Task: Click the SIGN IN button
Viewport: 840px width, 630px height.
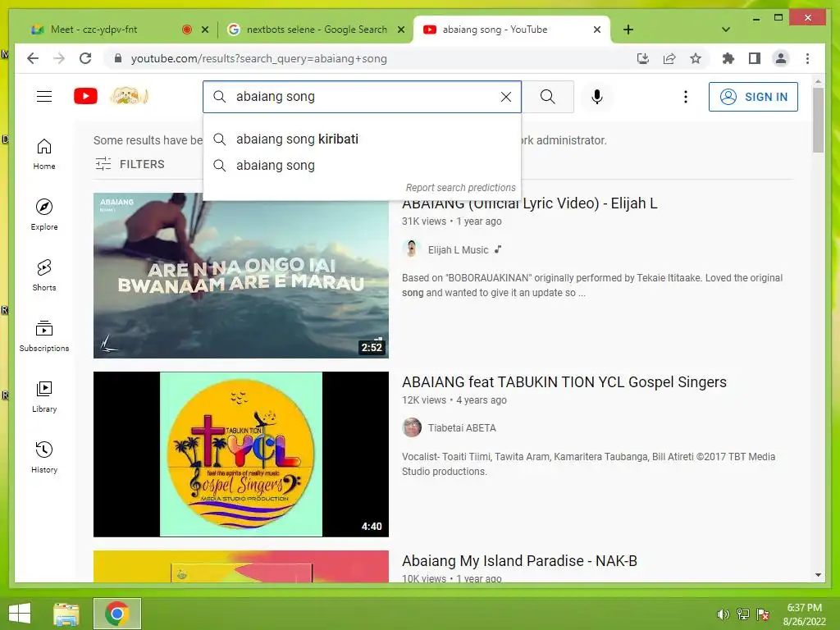Action: click(x=753, y=97)
